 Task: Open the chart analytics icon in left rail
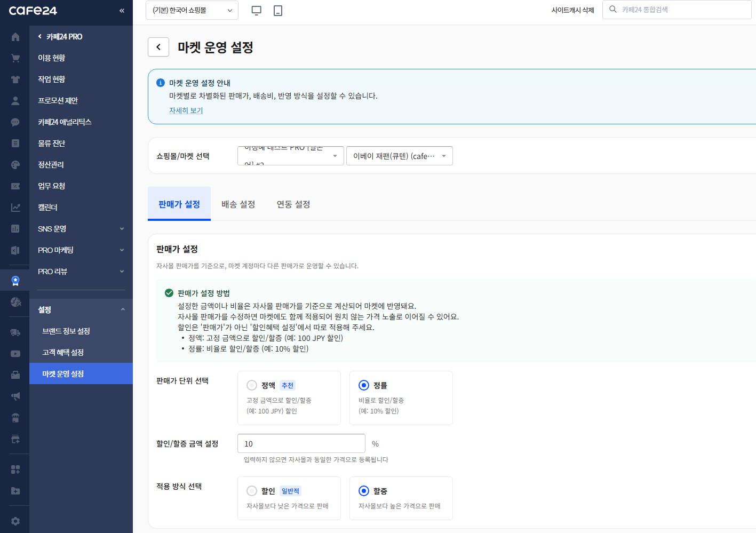tap(15, 208)
